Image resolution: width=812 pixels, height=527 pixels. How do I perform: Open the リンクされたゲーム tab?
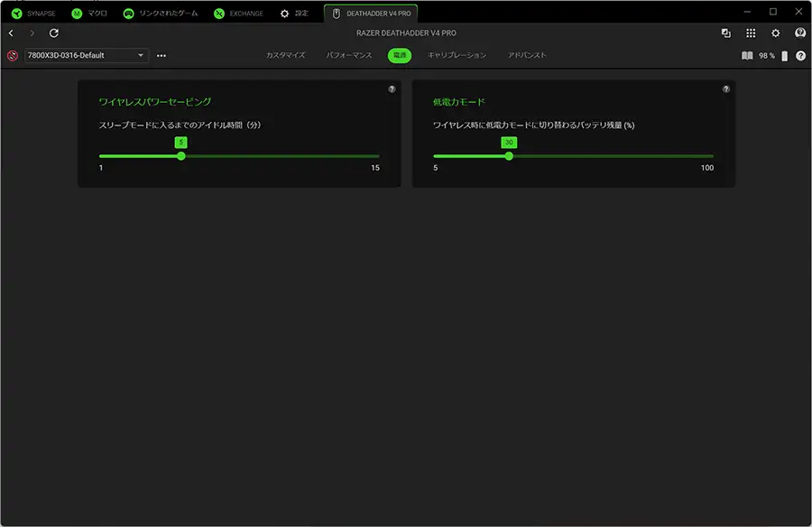(161, 14)
